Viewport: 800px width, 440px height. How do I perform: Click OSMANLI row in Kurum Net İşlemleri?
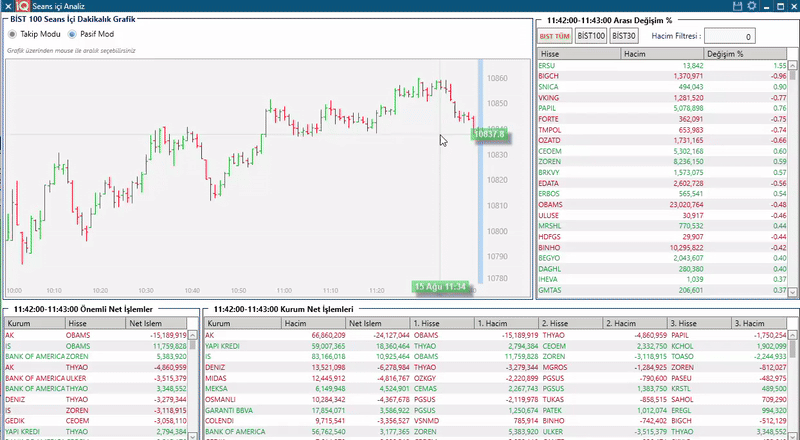496,400
